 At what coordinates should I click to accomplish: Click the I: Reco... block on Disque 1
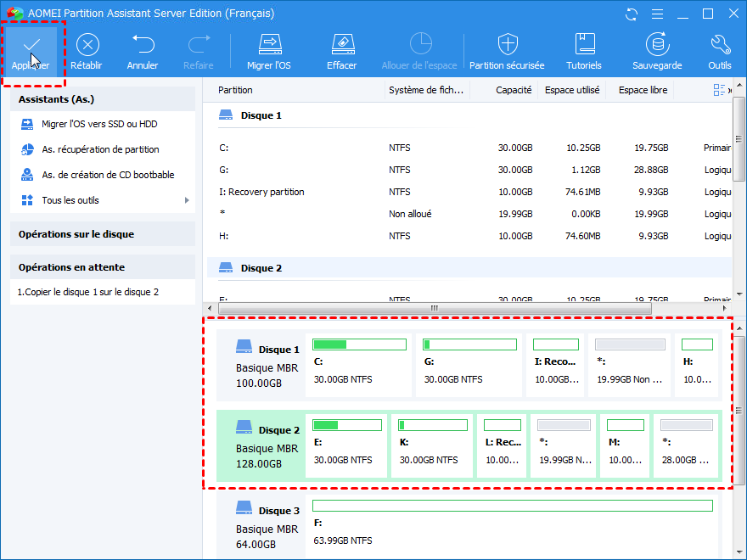555,365
